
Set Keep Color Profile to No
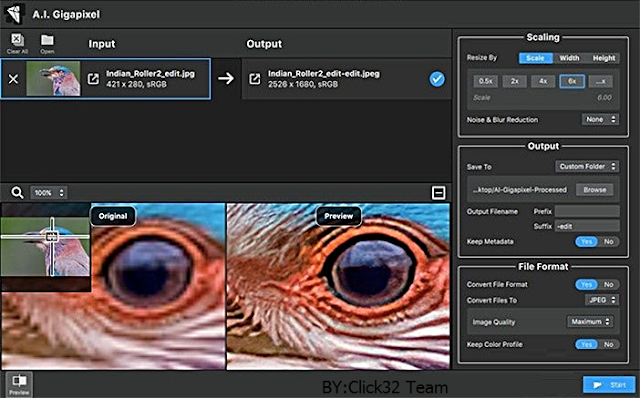[x=609, y=345]
